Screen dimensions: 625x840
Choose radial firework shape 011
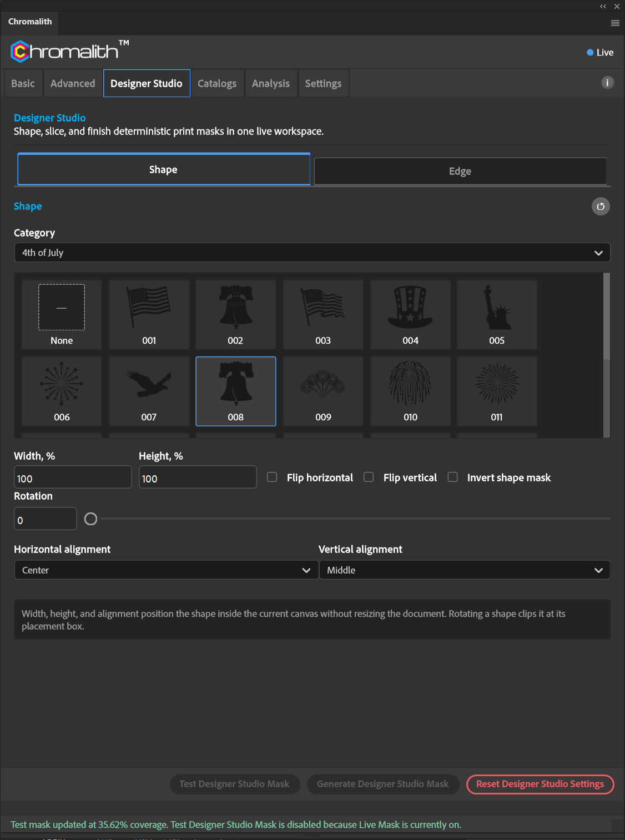point(497,391)
